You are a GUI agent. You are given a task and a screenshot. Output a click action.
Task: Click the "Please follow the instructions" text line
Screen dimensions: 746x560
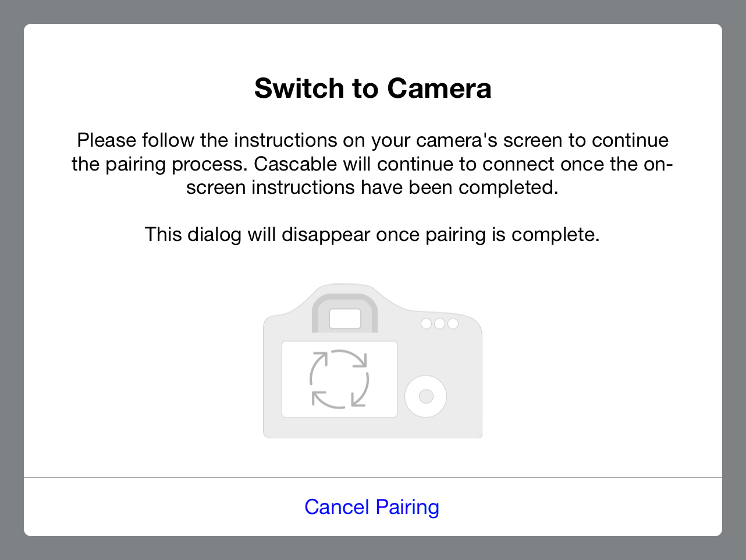pyautogui.click(x=372, y=140)
